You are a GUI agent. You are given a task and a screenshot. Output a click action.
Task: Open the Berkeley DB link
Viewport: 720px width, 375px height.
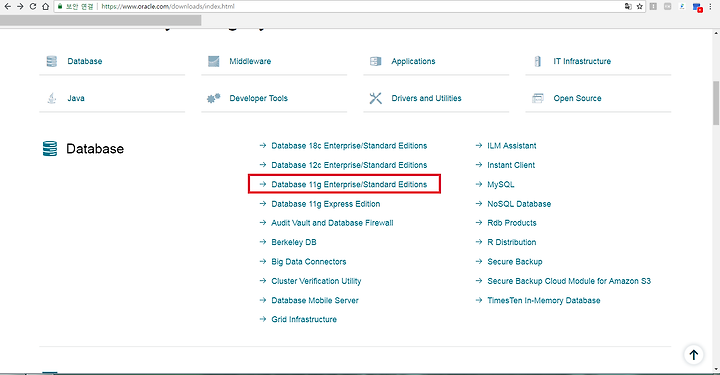(x=293, y=242)
